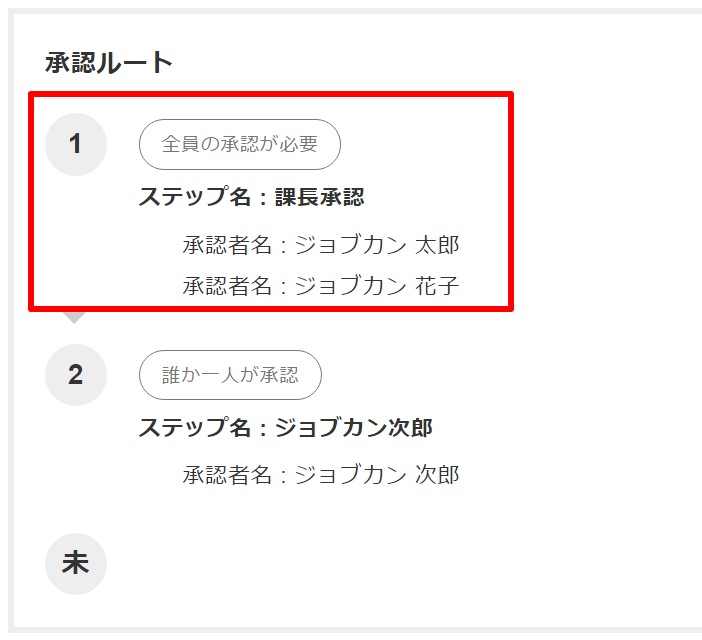Click the 承認ルート heading
The width and height of the screenshot is (702, 640).
point(109,63)
